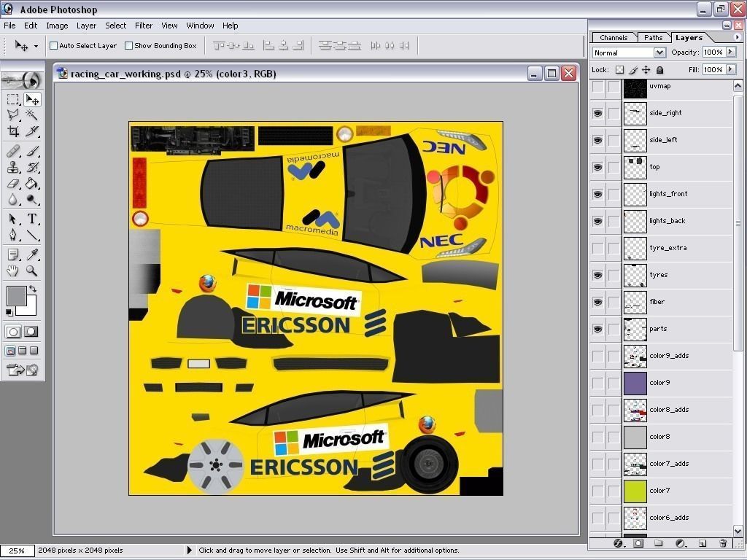Screen dimensions: 747x560
Task: Pick the Clone Stamp tool
Action: [13, 167]
